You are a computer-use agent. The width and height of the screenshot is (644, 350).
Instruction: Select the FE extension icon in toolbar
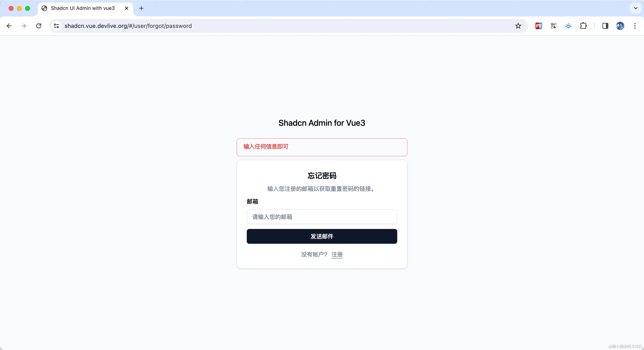[539, 26]
